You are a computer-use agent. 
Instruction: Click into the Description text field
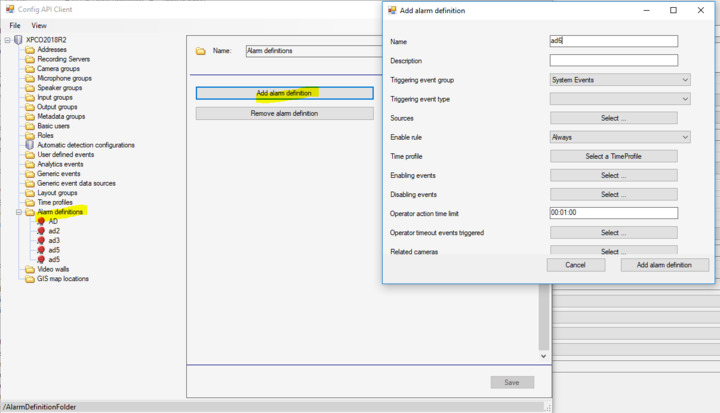point(614,61)
